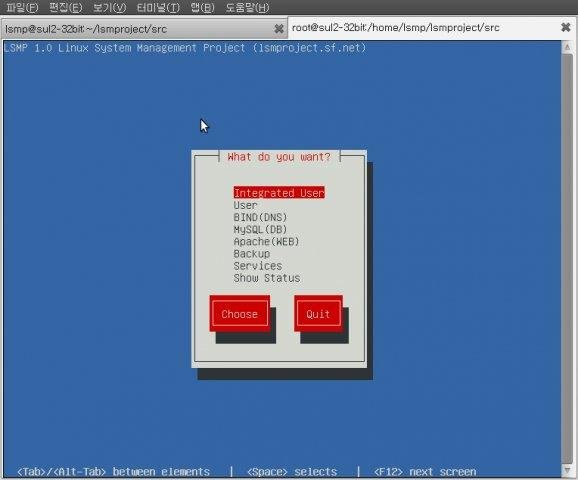Click the "What do you want?" dialog title

279,157
